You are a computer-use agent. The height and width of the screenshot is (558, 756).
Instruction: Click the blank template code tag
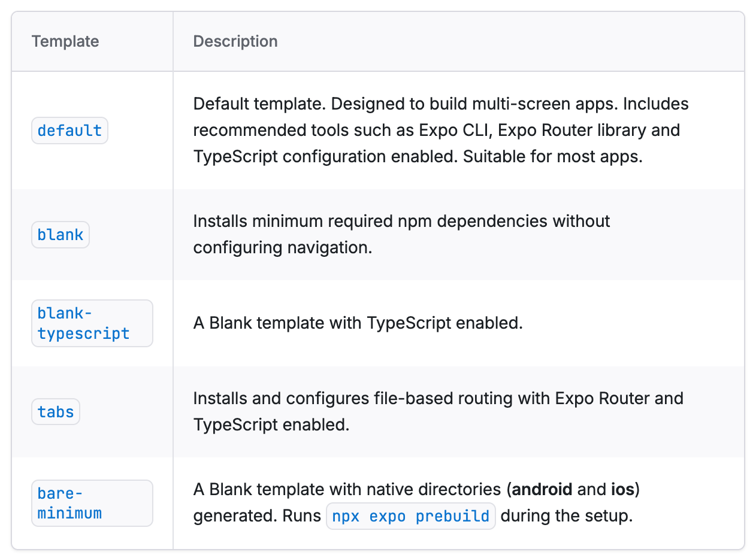(x=61, y=235)
